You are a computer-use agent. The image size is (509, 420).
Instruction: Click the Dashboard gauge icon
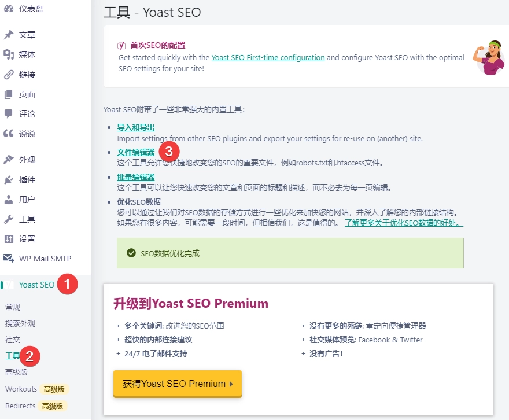click(x=9, y=9)
